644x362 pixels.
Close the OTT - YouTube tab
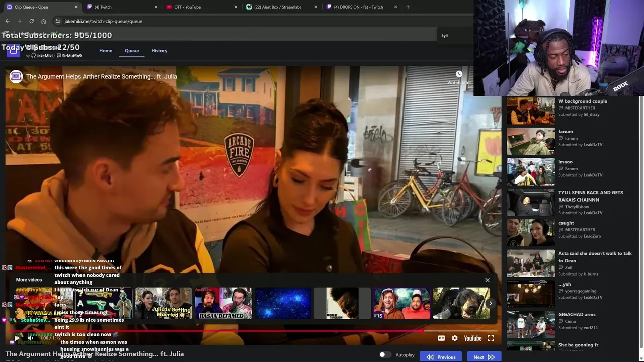click(236, 7)
